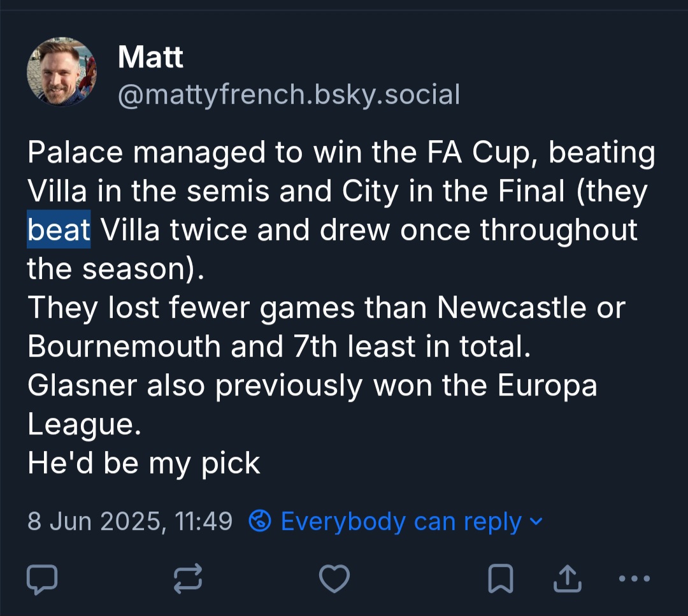Repost Matt's post using the arrows icon
The image size is (688, 616).
point(189,578)
